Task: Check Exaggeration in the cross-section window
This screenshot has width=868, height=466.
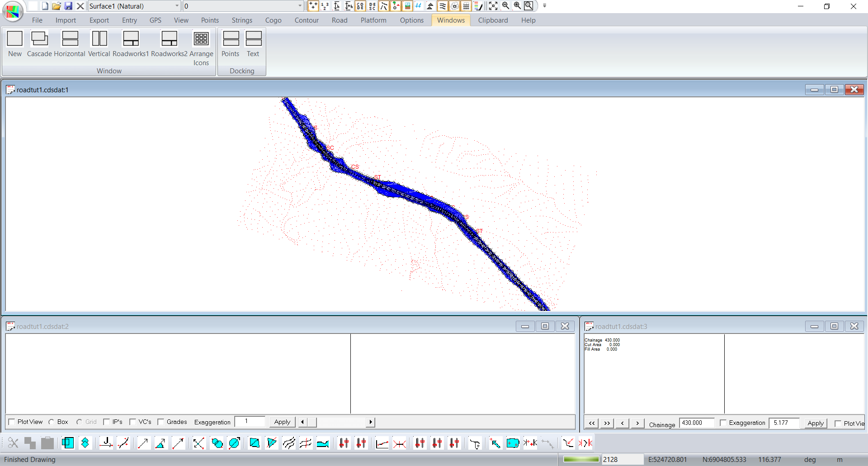Action: (723, 423)
